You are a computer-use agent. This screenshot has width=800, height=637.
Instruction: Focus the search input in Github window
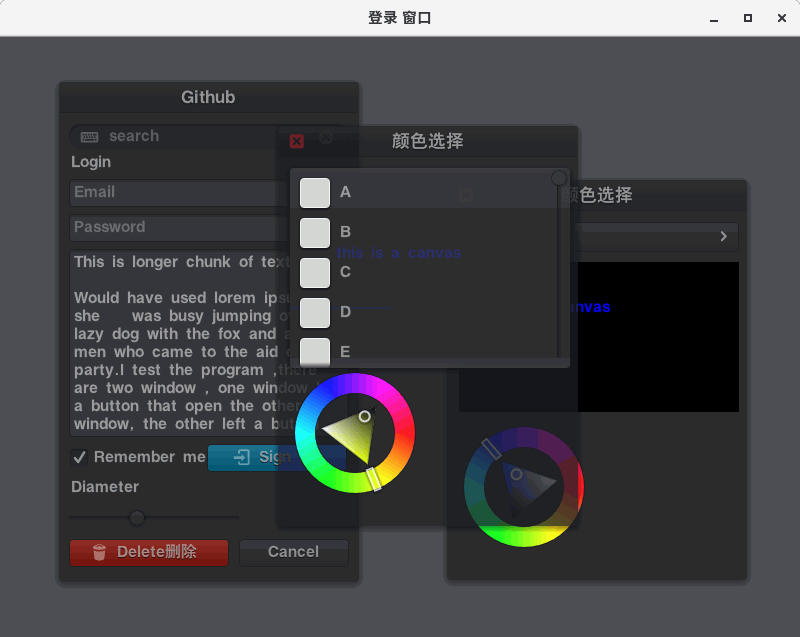tap(208, 136)
